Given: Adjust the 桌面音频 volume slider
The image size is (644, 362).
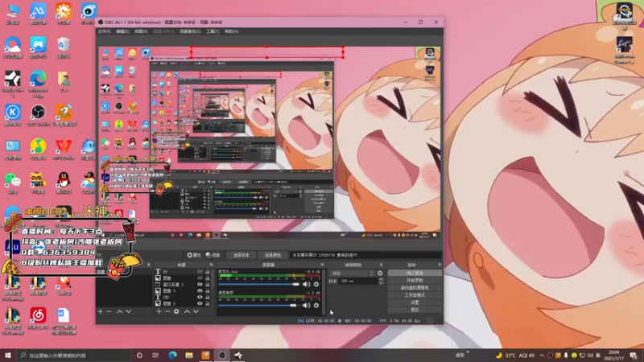Looking at the screenshot, I should [x=258, y=306].
